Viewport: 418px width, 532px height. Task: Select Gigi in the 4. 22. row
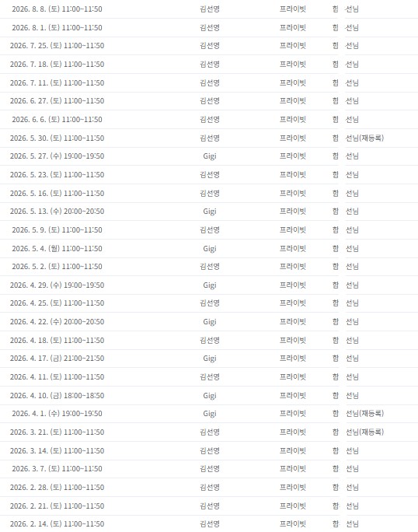tap(210, 322)
